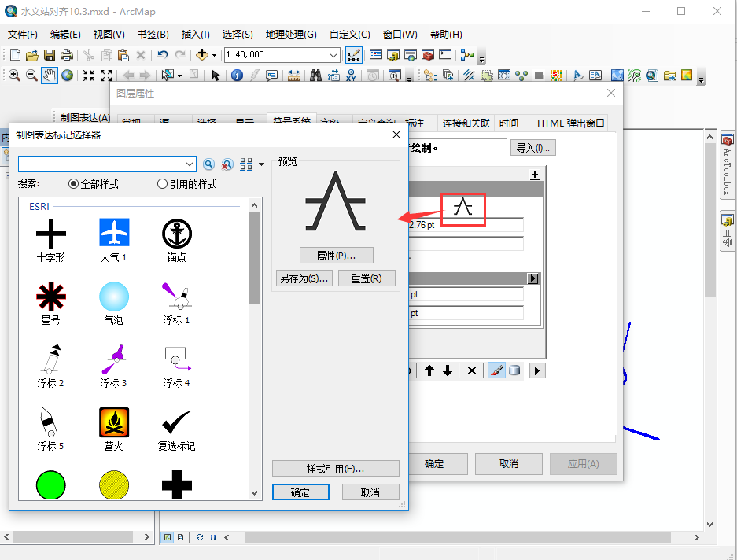Click the New document icon

click(x=15, y=55)
